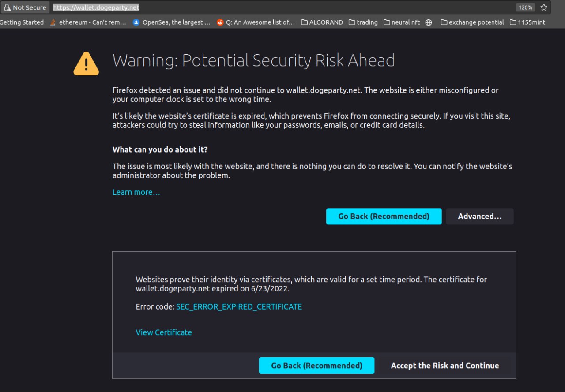Open the View Certificate link
Screen dimensions: 565x392
pos(164,332)
